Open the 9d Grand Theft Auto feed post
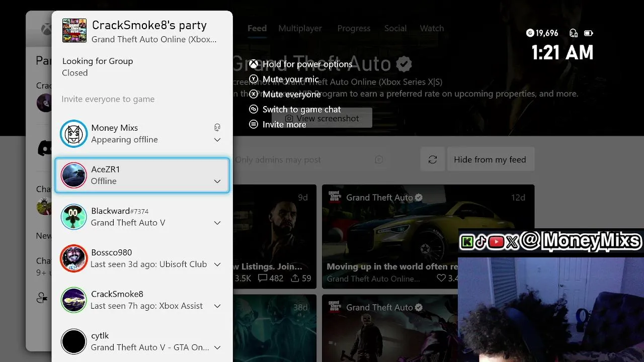Image resolution: width=644 pixels, height=362 pixels. (x=275, y=236)
